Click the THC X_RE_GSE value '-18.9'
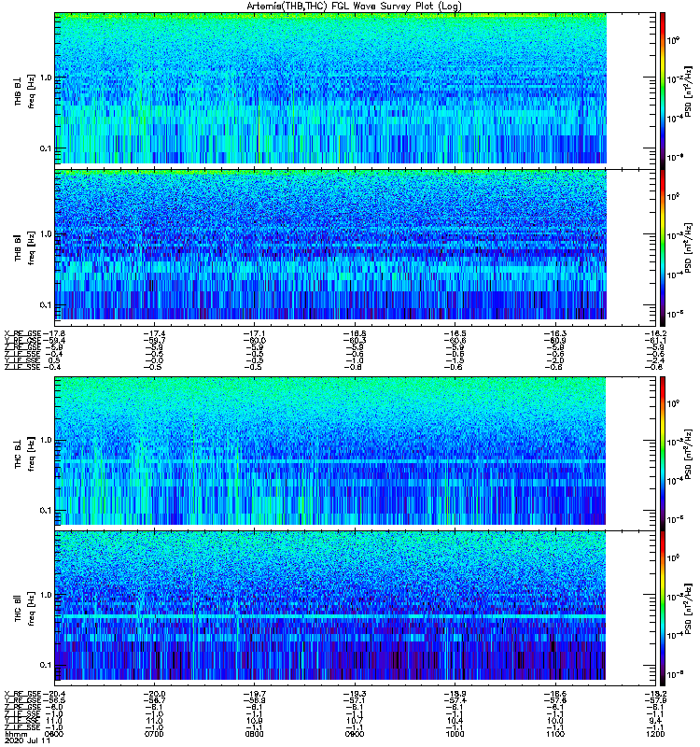 coord(455,694)
